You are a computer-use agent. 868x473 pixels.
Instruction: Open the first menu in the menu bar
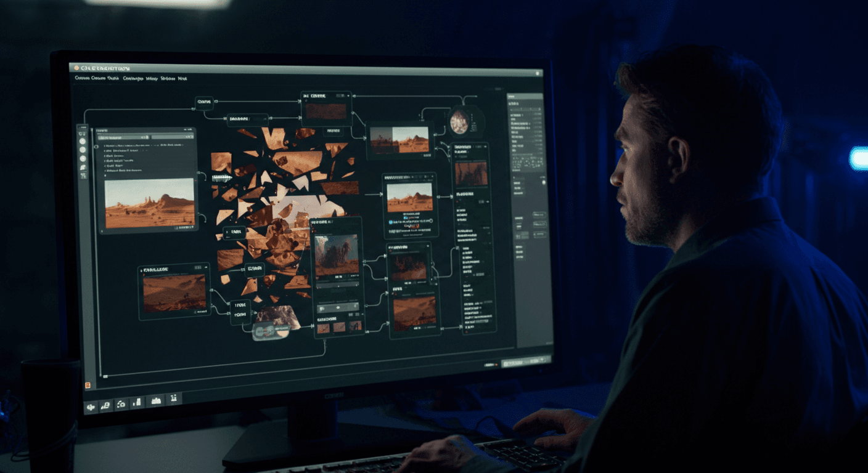coord(82,78)
